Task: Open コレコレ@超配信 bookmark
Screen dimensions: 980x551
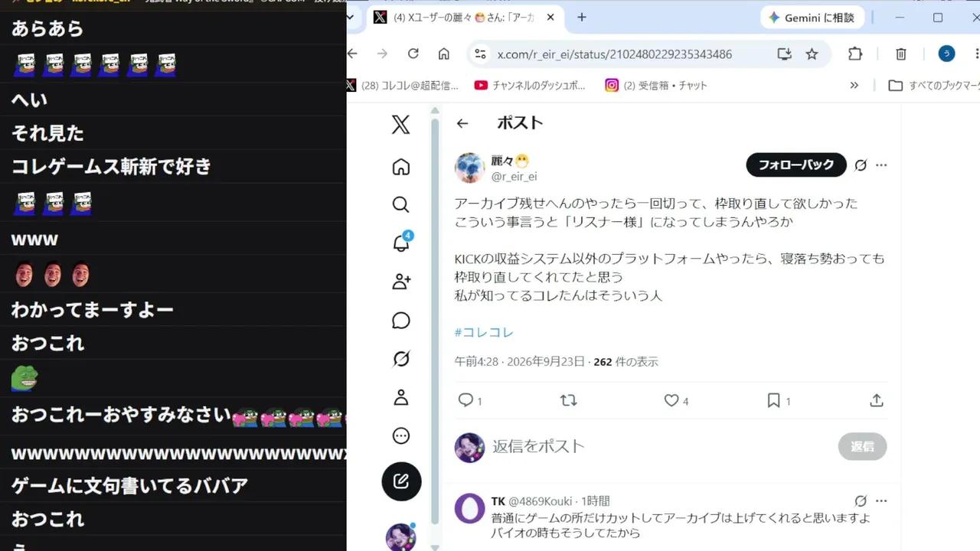Action: pyautogui.click(x=403, y=86)
